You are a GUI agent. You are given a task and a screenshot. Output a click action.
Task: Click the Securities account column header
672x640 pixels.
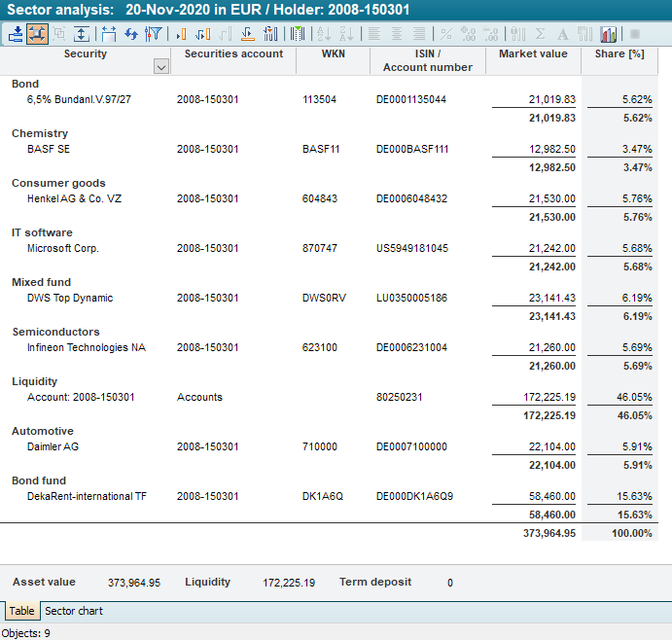pyautogui.click(x=233, y=54)
